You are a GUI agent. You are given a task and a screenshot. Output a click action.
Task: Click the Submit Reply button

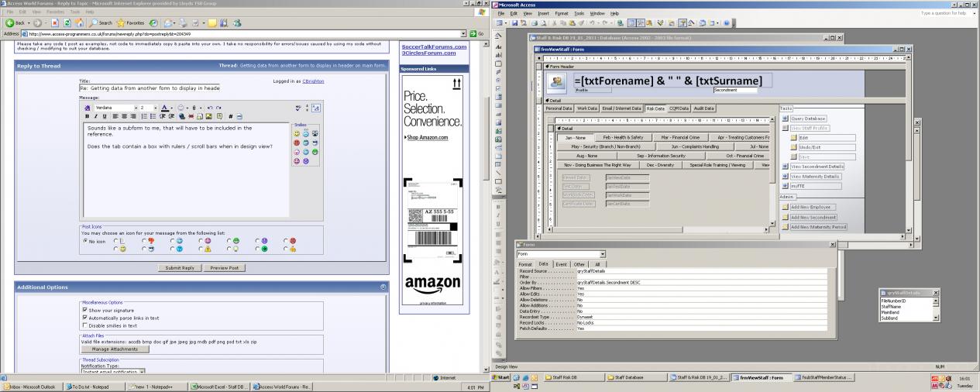(180, 267)
